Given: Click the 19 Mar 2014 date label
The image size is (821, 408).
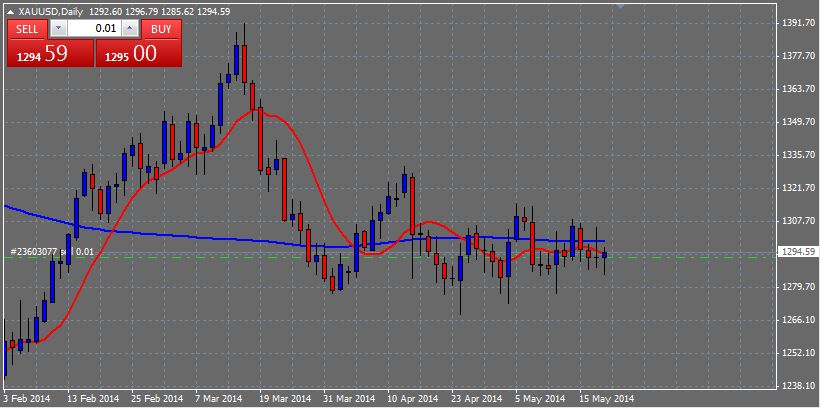Looking at the screenshot, I should [x=285, y=399].
